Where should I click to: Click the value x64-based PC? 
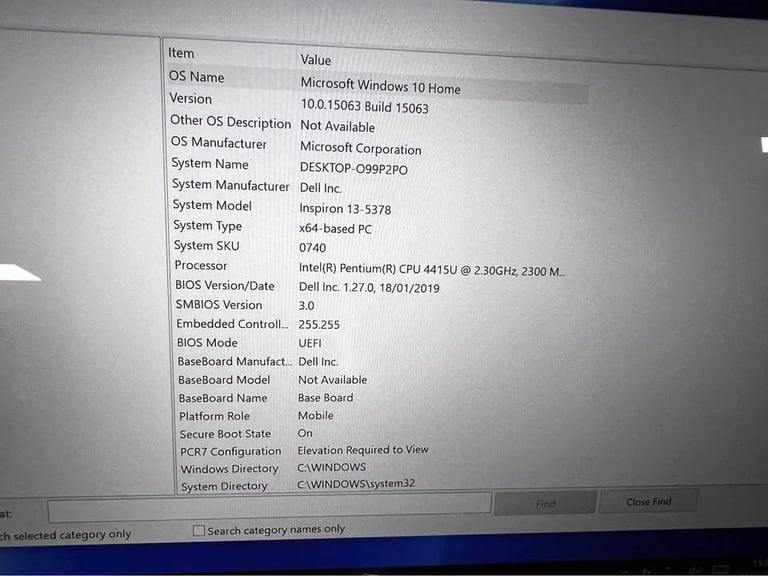tap(335, 229)
